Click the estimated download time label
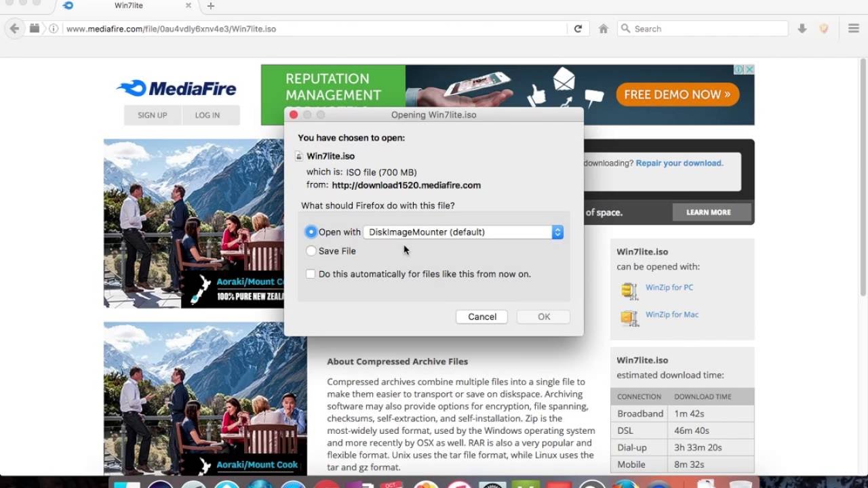868x488 pixels. (670, 375)
